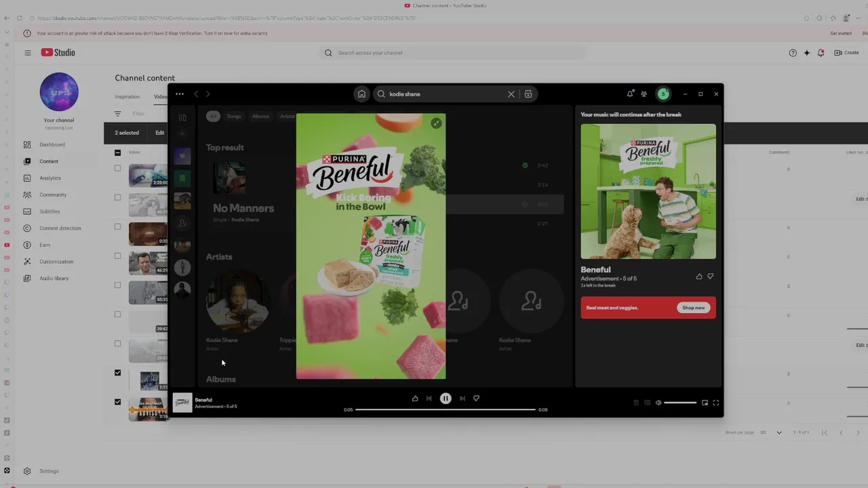This screenshot has width=868, height=488.
Task: Select the Songs filter chip
Action: [234, 117]
